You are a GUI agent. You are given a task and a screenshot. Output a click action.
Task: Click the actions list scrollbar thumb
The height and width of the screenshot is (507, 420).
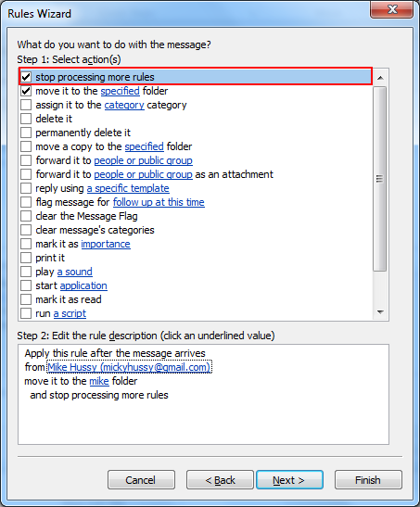(380, 179)
